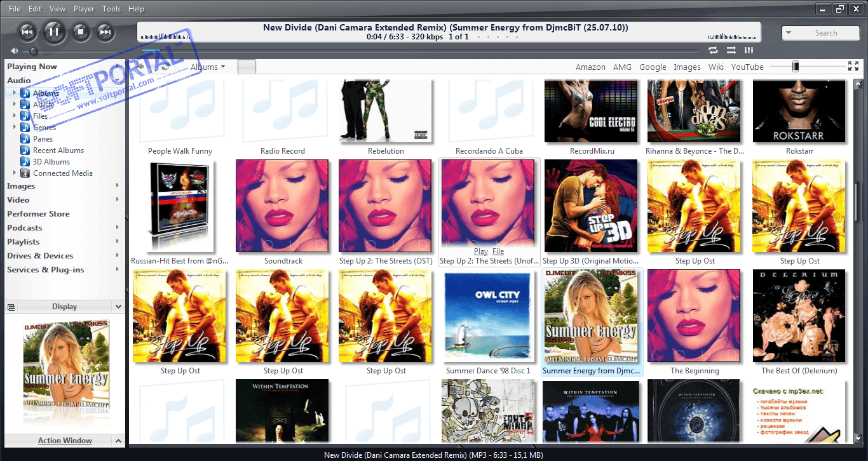
Task: Open the View menu
Action: click(x=57, y=9)
